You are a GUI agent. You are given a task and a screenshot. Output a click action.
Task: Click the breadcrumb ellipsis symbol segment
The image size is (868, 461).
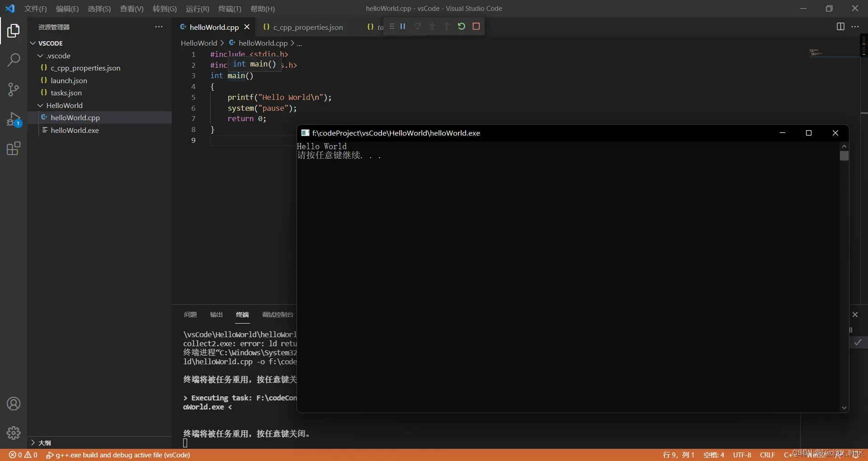(299, 43)
